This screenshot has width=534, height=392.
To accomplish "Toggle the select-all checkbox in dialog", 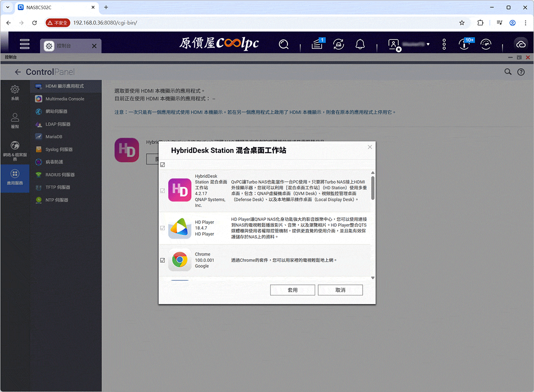I will 162,165.
